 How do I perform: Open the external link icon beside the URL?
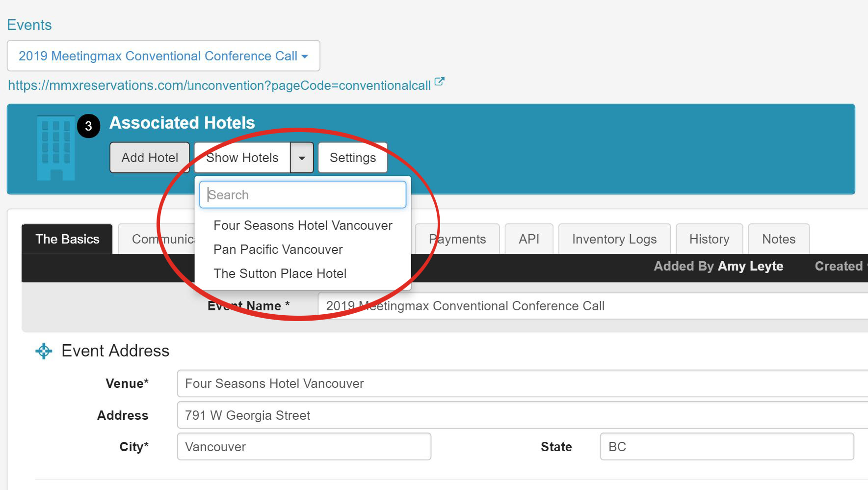[439, 82]
